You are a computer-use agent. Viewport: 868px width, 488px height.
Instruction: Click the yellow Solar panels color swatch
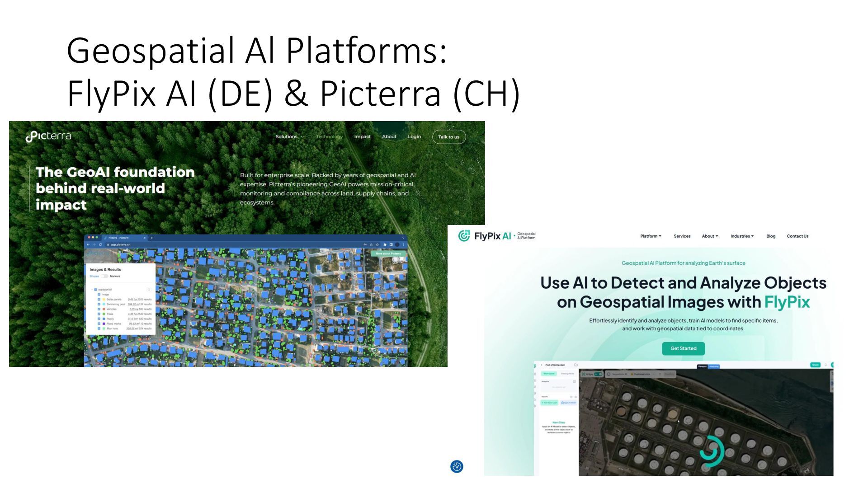pyautogui.click(x=104, y=299)
